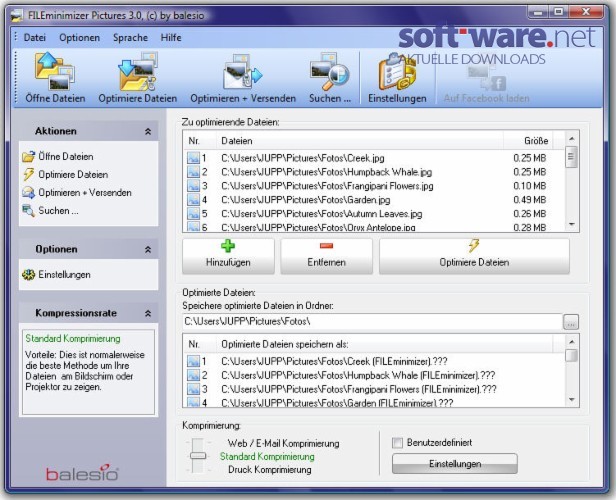Click the large Optimiere Dateien lightning button

coord(474,256)
